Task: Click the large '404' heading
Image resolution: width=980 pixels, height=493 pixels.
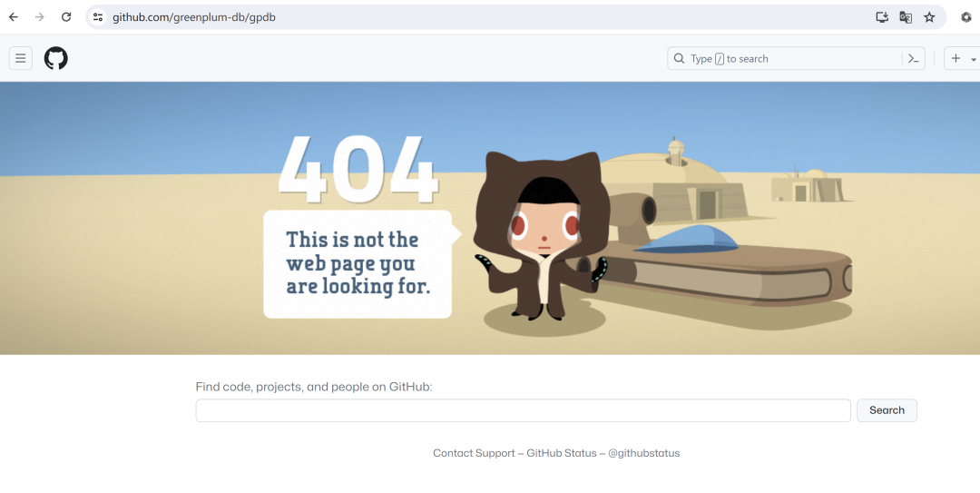Action: 358,169
